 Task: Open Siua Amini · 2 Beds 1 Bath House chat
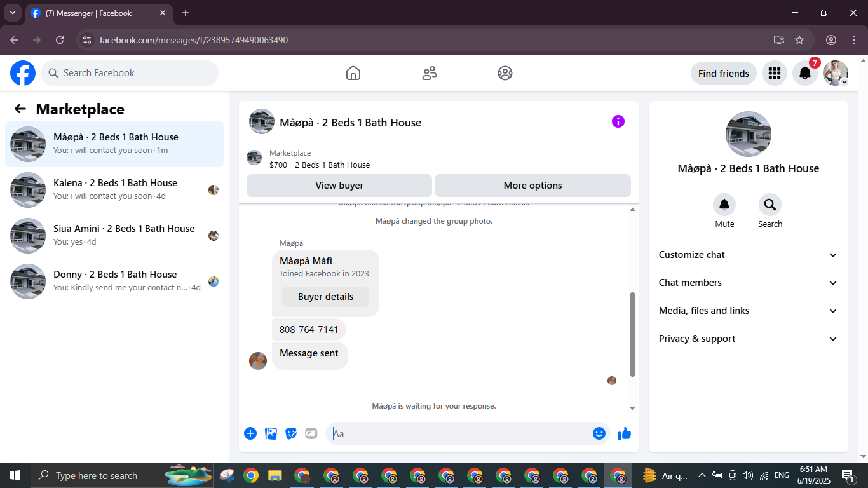(114, 236)
